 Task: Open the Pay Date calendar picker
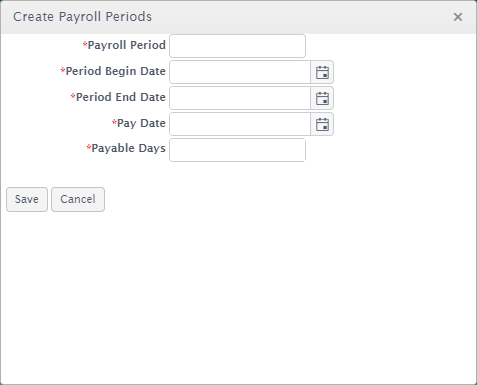322,124
